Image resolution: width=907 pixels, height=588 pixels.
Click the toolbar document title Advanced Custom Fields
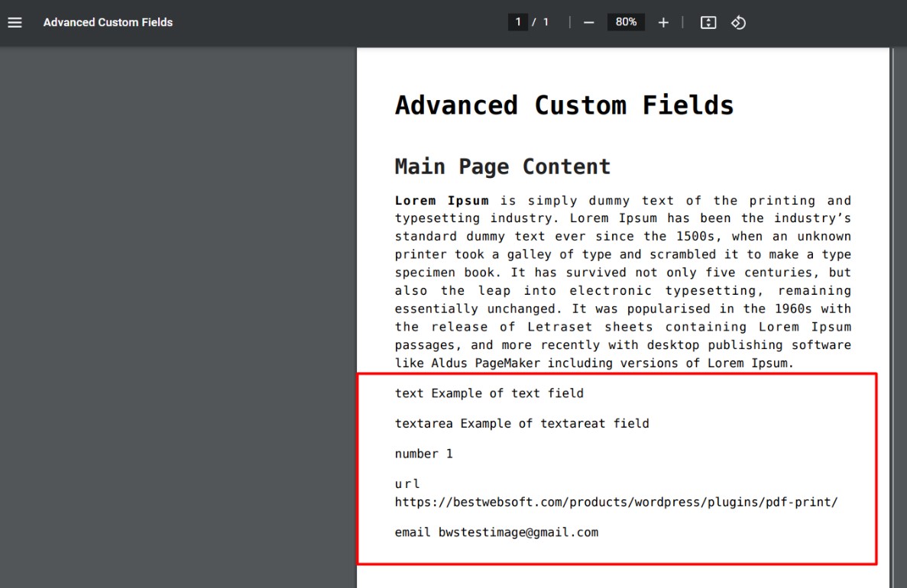tap(108, 22)
